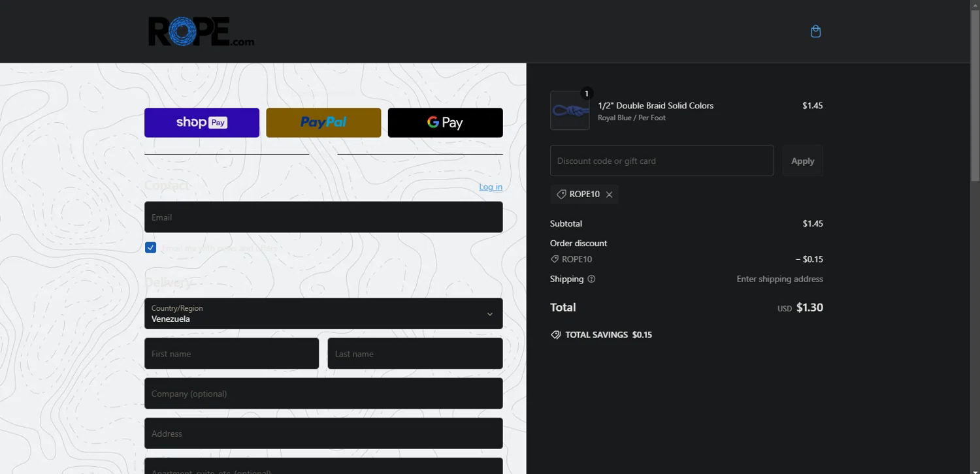Pay with Shop Pay button
This screenshot has width=980, height=474.
pos(202,123)
